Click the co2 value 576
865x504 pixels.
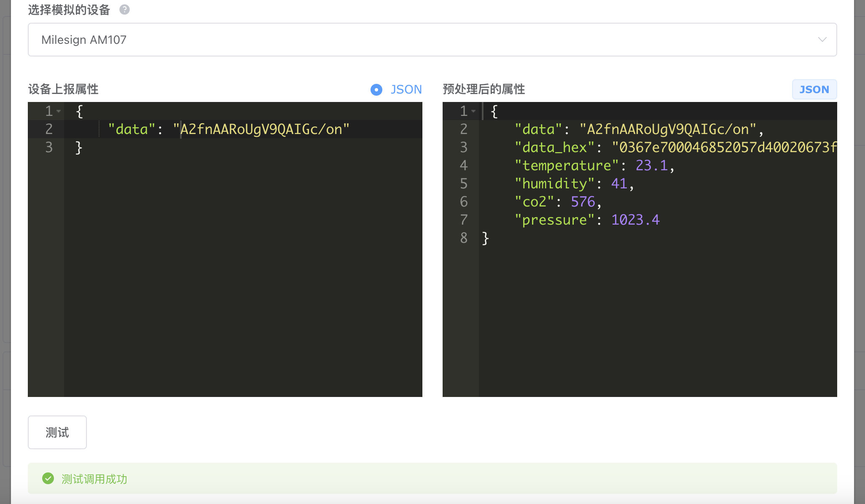(x=583, y=201)
